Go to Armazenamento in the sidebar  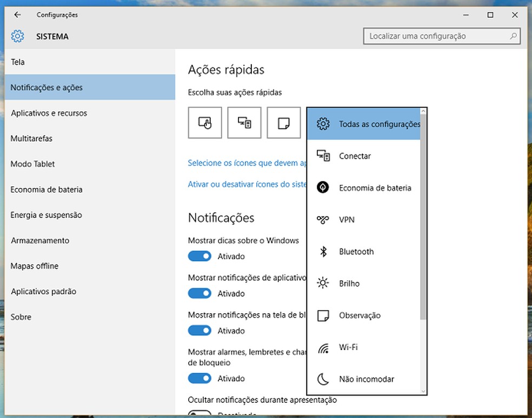40,241
